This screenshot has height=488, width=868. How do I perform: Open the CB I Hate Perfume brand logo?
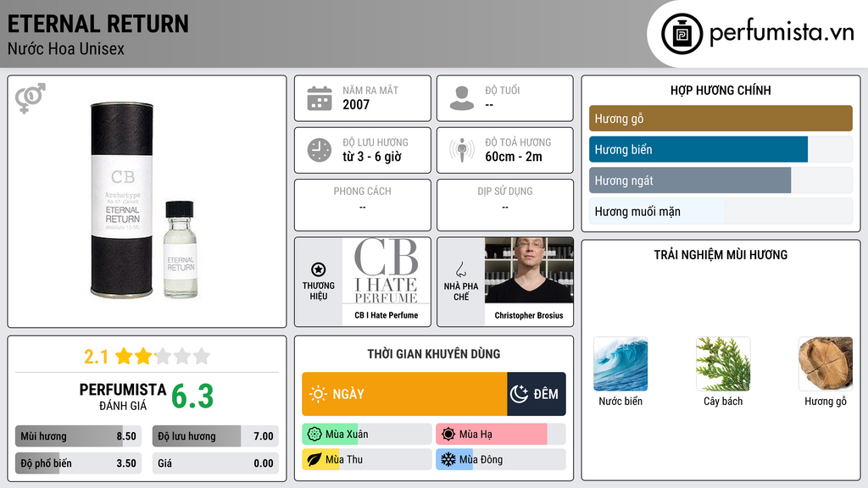tap(387, 271)
